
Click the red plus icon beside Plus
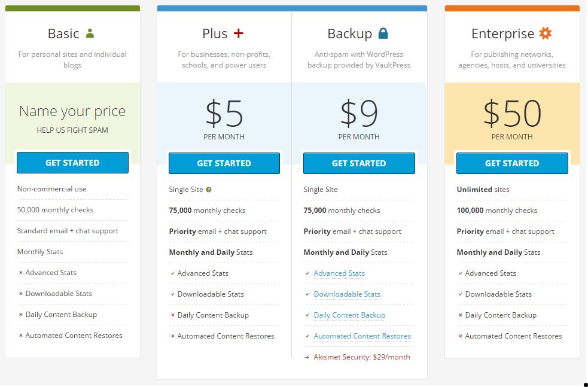coord(239,33)
